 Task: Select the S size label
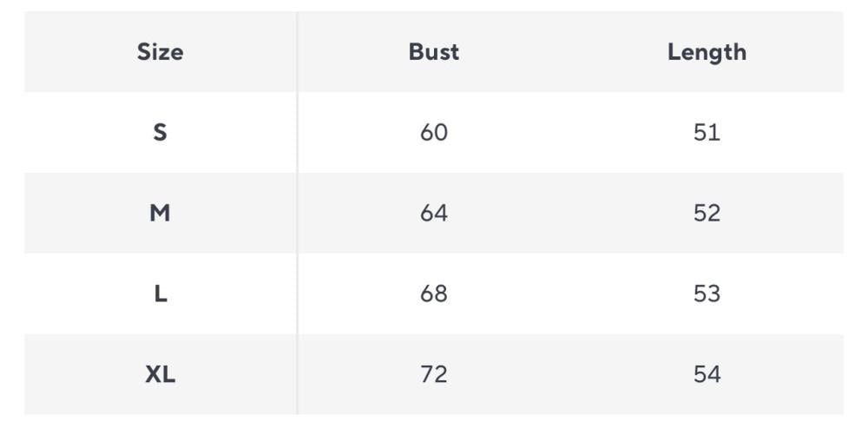[x=160, y=133]
